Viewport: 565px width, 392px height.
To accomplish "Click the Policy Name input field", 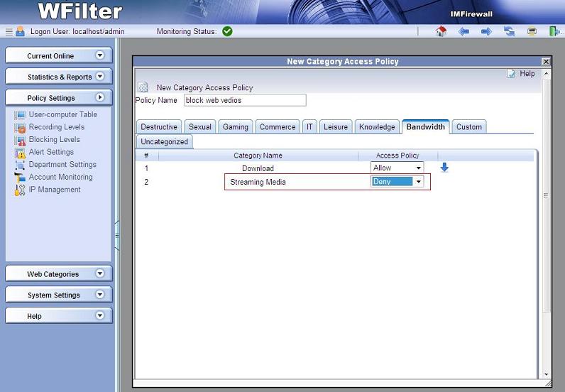I will pyautogui.click(x=245, y=100).
